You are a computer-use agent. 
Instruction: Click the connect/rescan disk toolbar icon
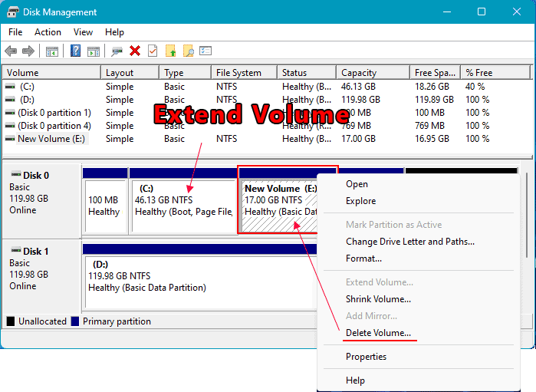point(117,51)
